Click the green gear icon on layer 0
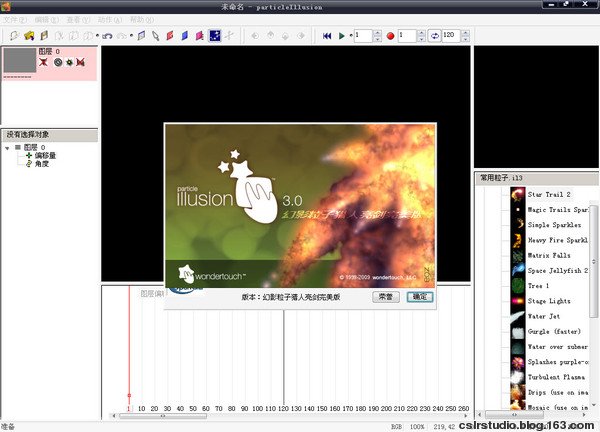This screenshot has height=432, width=600. click(69, 62)
